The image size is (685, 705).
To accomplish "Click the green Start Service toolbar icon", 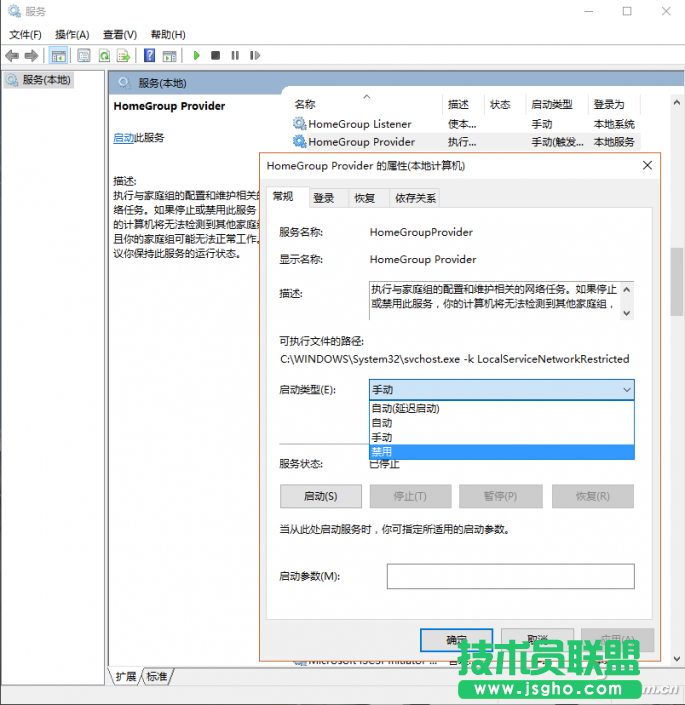I will point(197,56).
